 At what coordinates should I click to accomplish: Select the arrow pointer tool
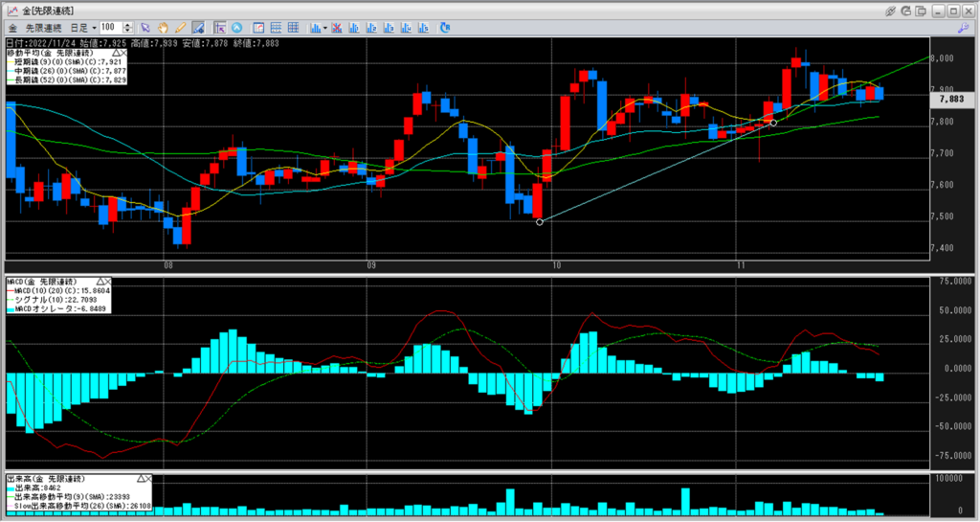tap(145, 28)
